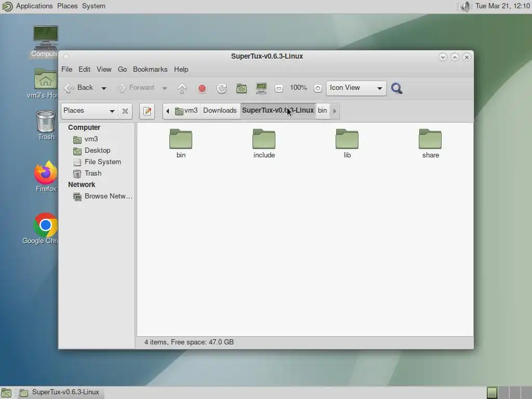The height and width of the screenshot is (399, 532).
Task: Close the Places side pane
Action: pyautogui.click(x=125, y=111)
